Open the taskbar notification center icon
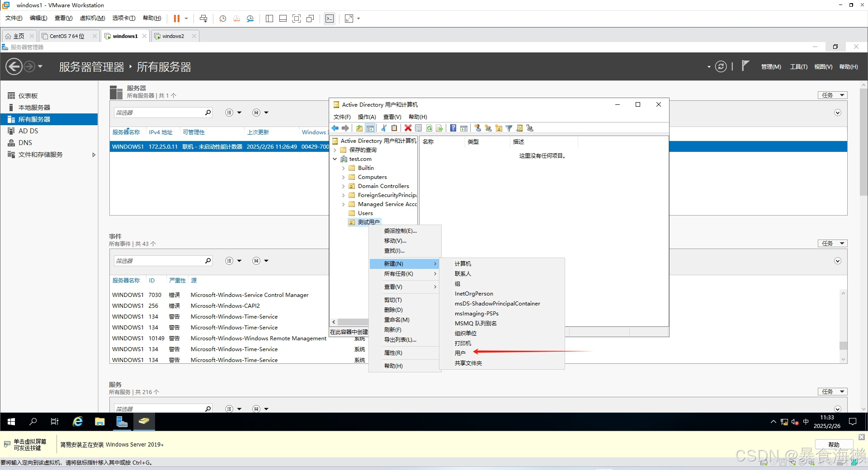This screenshot has height=470, width=868. pyautogui.click(x=853, y=422)
